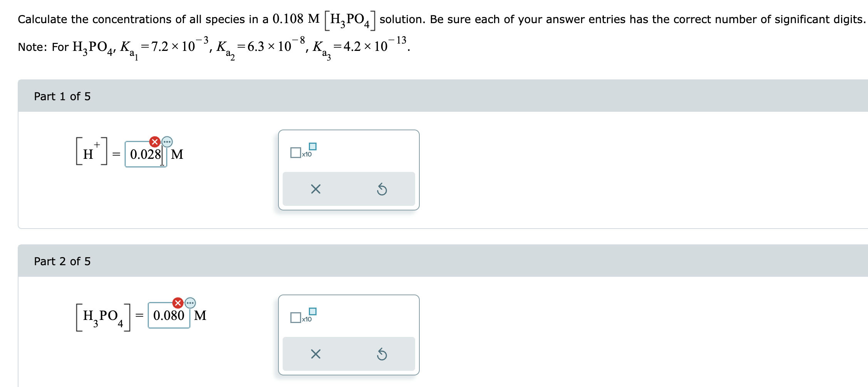Toggle the small exponent box above x10 in Part 2
The width and height of the screenshot is (868, 387).
click(313, 311)
